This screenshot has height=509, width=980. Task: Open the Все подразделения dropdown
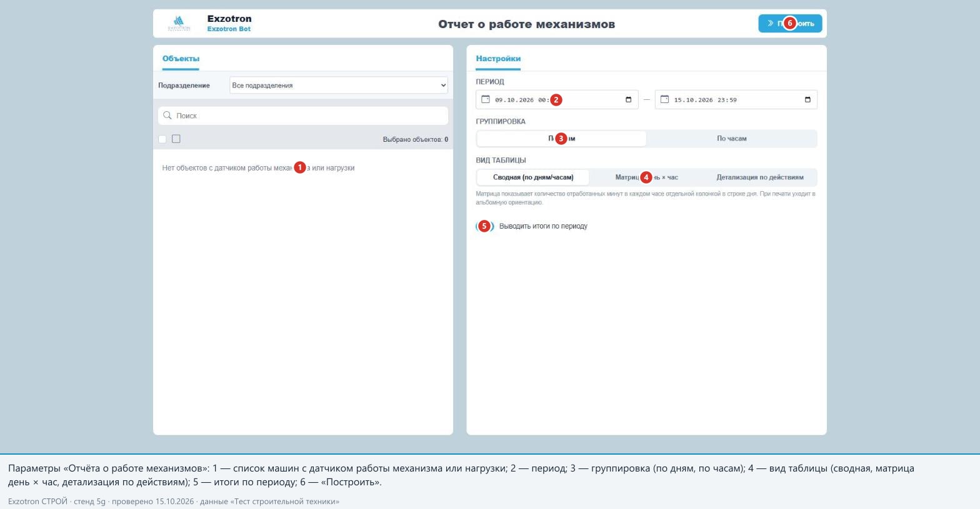click(x=339, y=85)
